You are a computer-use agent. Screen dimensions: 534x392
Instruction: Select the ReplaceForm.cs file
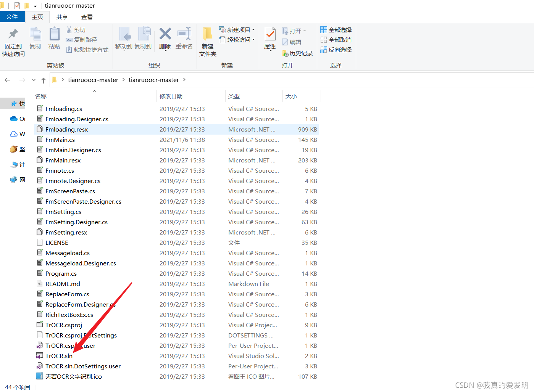point(68,294)
